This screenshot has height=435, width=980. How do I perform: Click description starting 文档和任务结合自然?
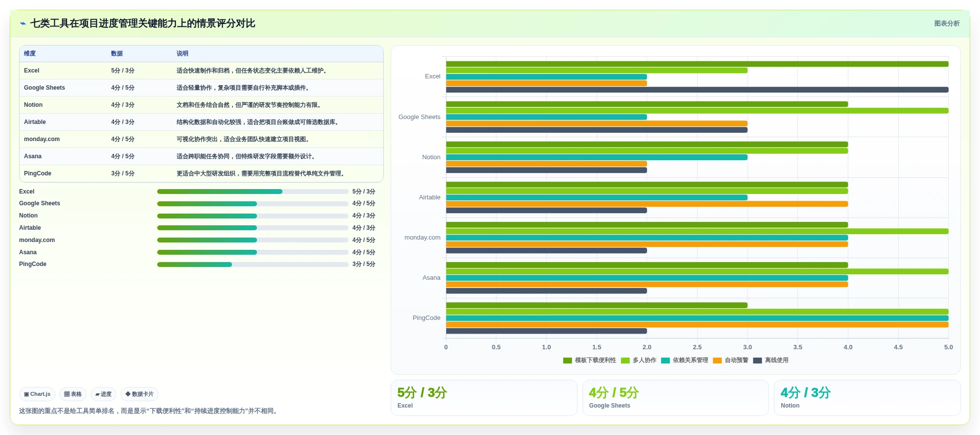[249, 105]
